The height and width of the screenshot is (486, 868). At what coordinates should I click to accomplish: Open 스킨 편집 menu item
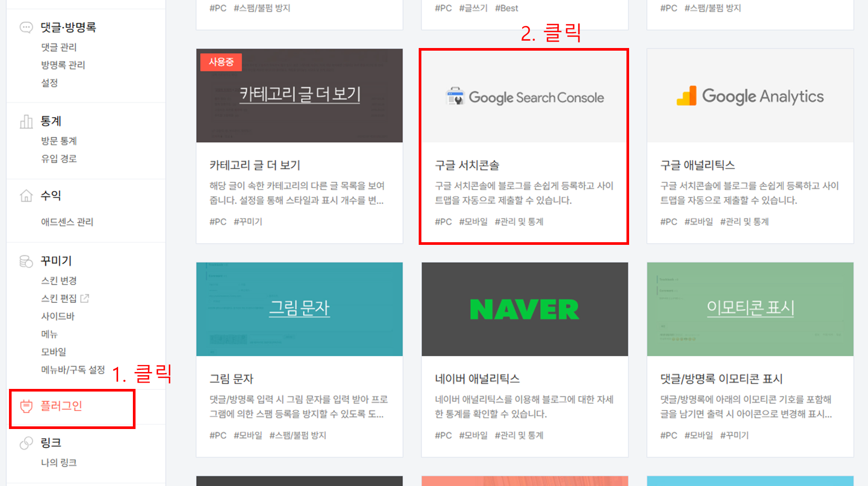(59, 299)
